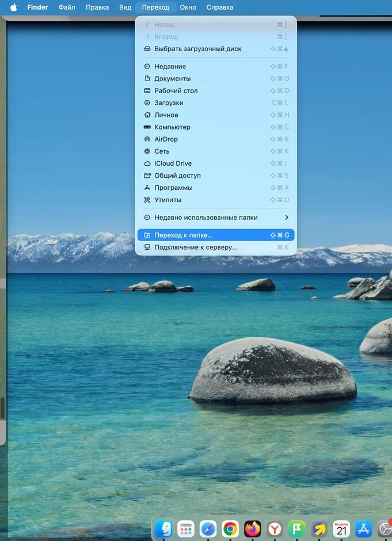Viewport: 392px width, 541px height.
Task: Select Личное home folder entry
Action: [216, 115]
